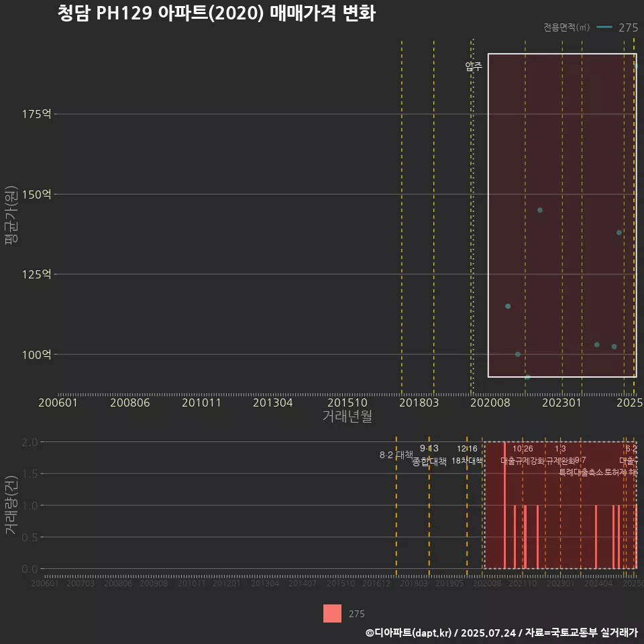Viewport: 644px width, 644px height.
Task: Click the 거래량(건) volume axis title
Action: point(11,505)
